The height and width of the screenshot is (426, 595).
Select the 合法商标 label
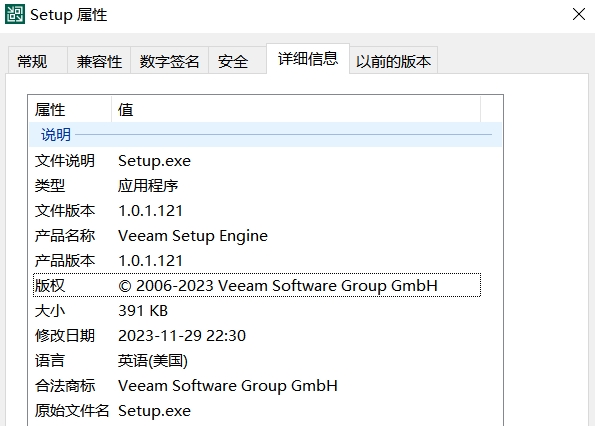pyautogui.click(x=65, y=386)
